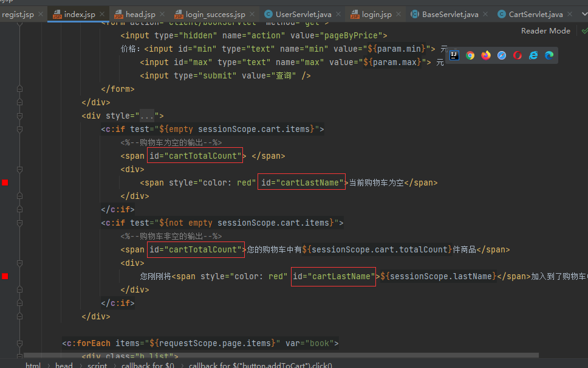Select button.addToCart click callback breadcrumb
The image size is (588, 368).
260,365
